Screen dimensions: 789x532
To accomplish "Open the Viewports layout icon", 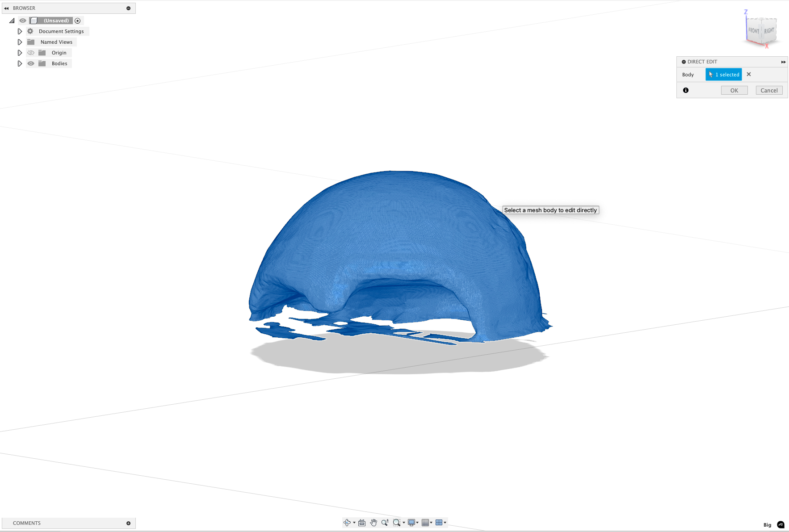I will click(x=439, y=523).
